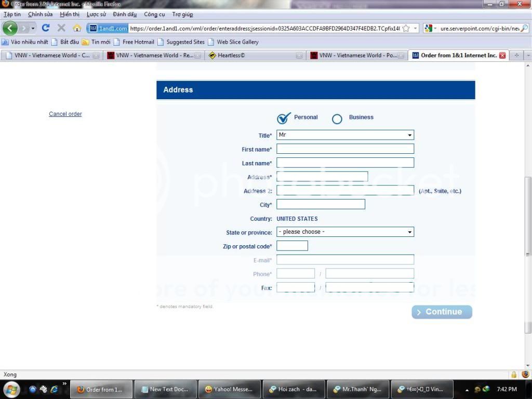Open the Đánh dấu bookmarks menu

tap(125, 15)
